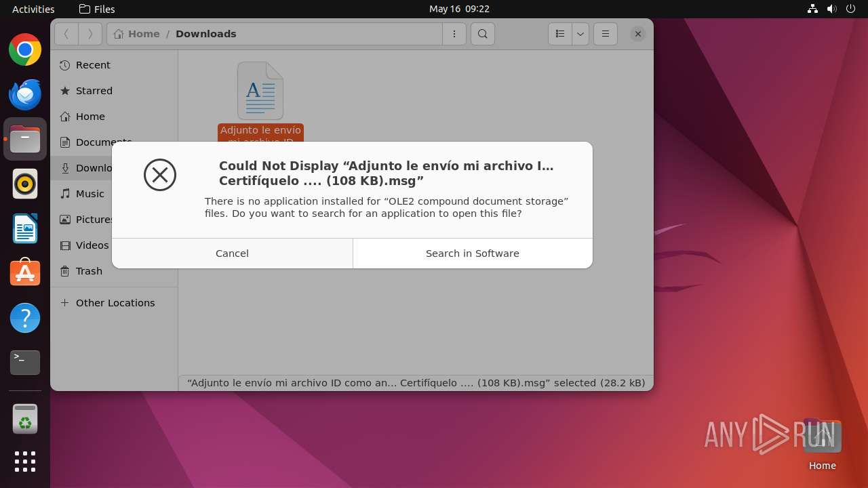Open the path bar three-dot menu
Image resolution: width=868 pixels, height=488 pixels.
pyautogui.click(x=454, y=34)
